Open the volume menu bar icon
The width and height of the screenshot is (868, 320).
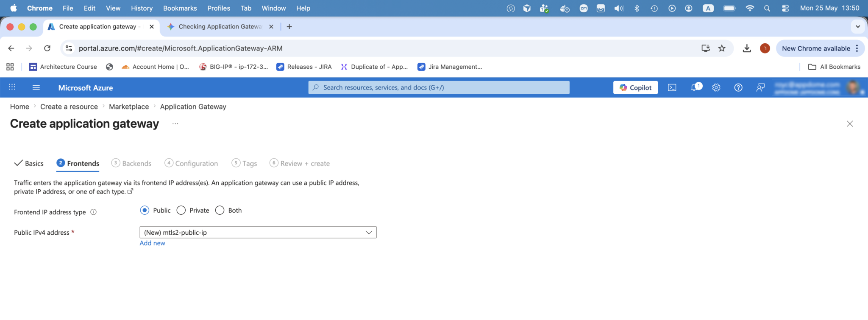click(x=619, y=8)
